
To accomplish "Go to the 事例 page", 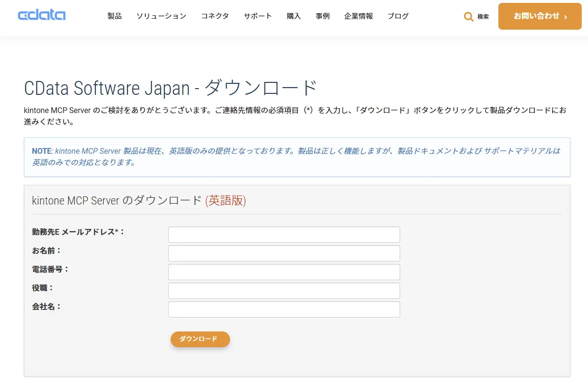I will 323,16.
